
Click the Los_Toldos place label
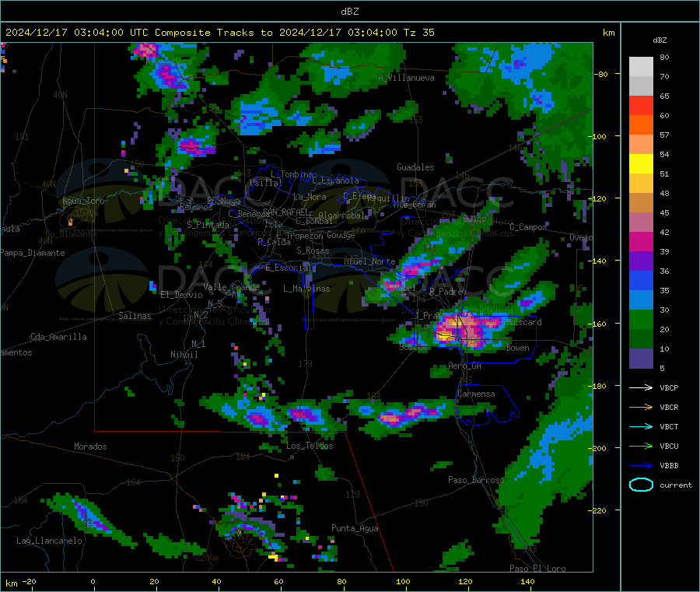coord(310,446)
